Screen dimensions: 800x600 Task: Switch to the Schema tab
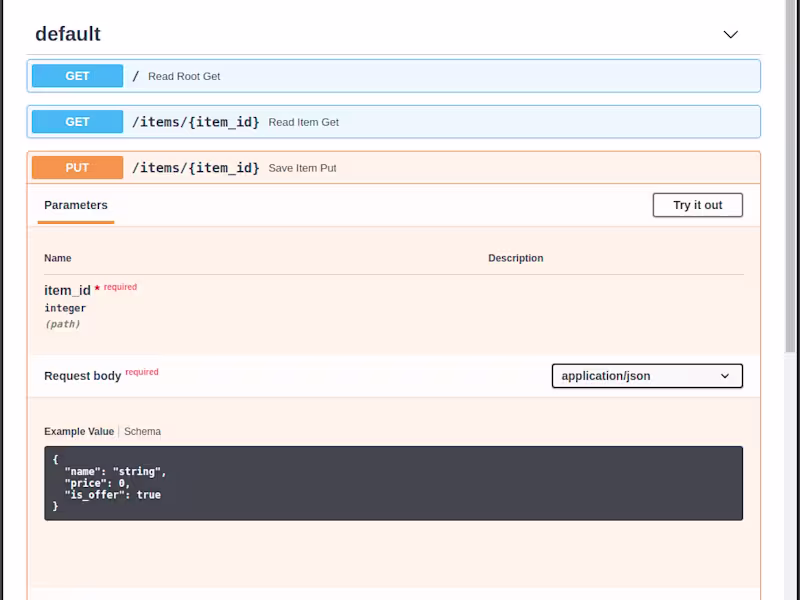coord(142,432)
